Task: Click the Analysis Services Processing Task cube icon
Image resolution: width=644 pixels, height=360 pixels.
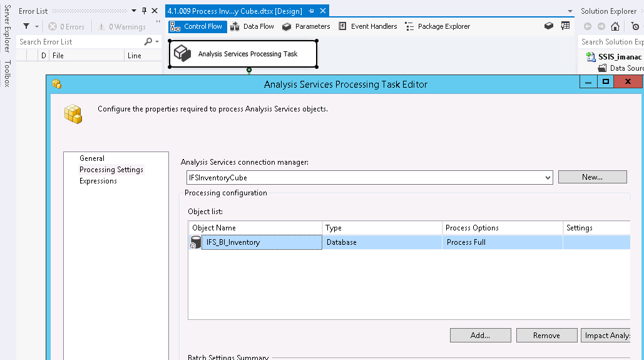Action: (182, 54)
